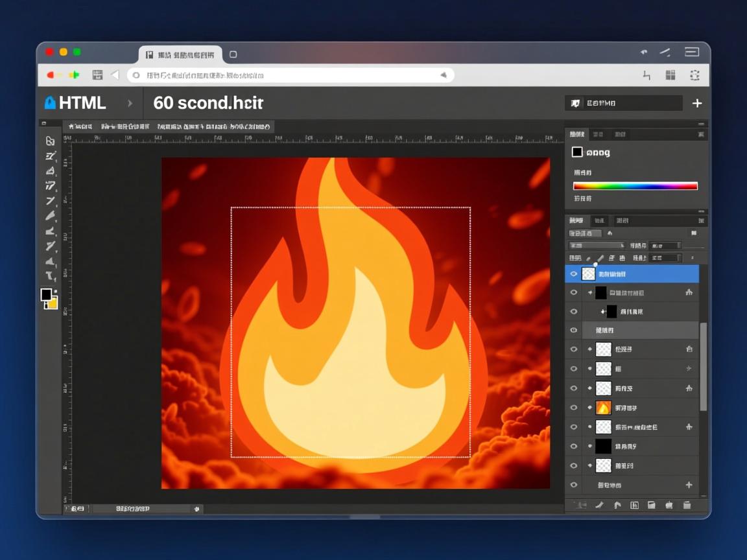747x560 pixels.
Task: Click the grid view icon in the browser toolbar
Action: (670, 75)
